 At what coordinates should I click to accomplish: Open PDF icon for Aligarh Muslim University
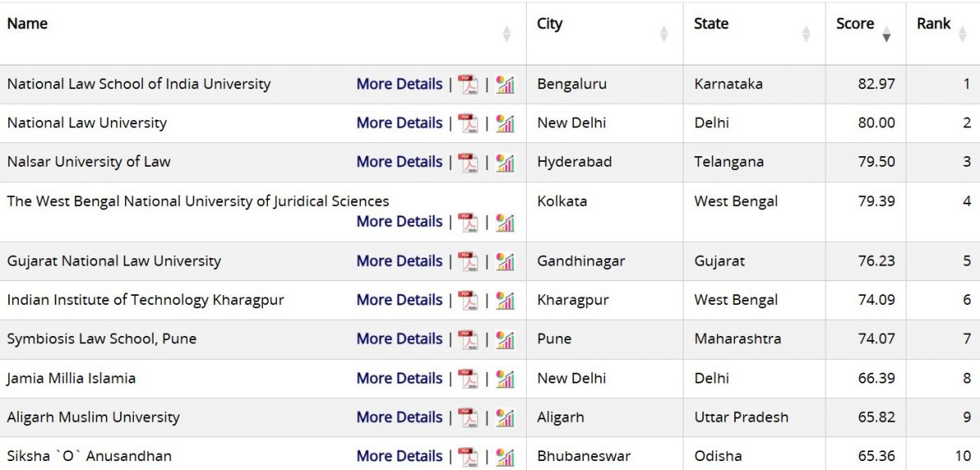pos(468,418)
